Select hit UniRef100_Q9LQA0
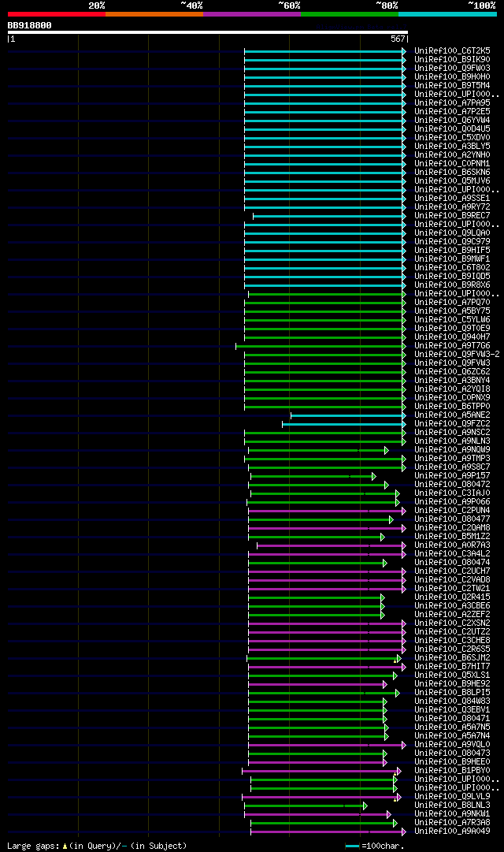Image resolution: width=504 pixels, height=852 pixels. coord(452,233)
